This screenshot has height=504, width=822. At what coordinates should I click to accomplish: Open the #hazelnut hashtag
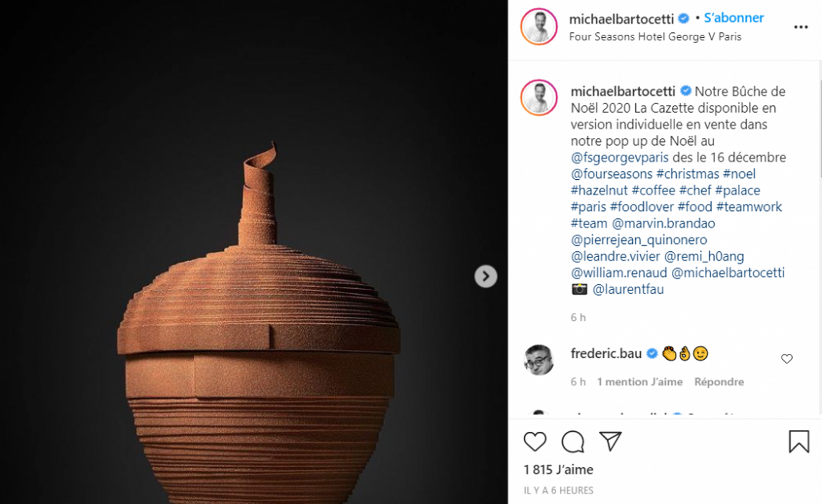[x=599, y=190]
